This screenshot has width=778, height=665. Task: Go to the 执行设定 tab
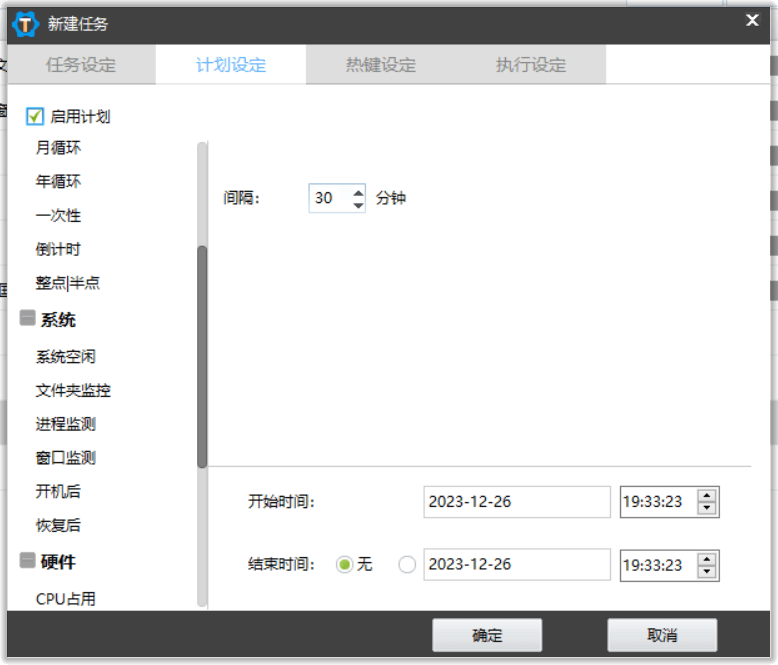point(531,66)
